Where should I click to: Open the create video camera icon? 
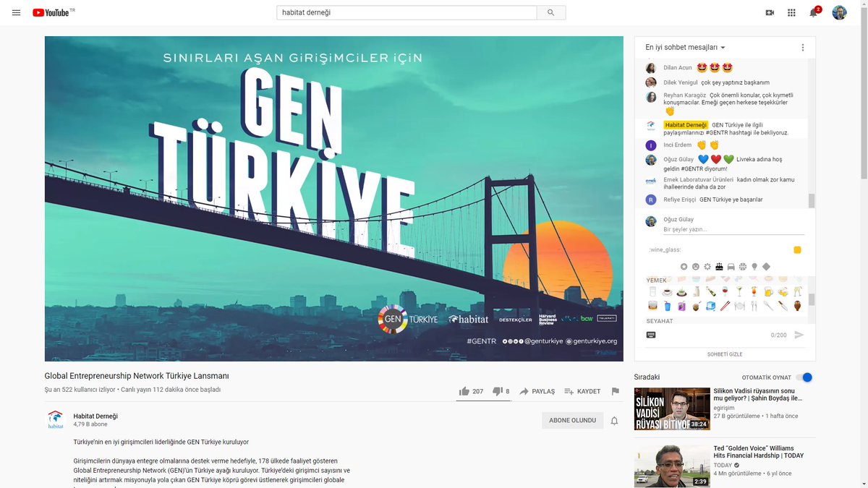(770, 12)
